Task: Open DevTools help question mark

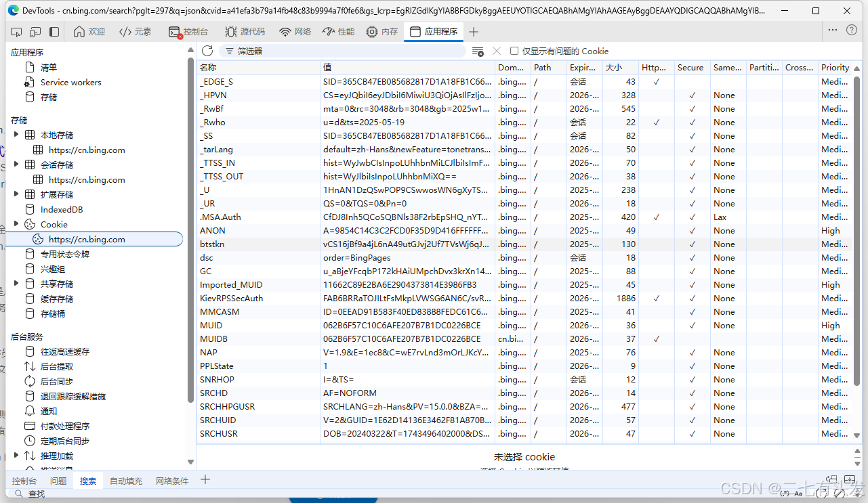Action: tap(851, 30)
